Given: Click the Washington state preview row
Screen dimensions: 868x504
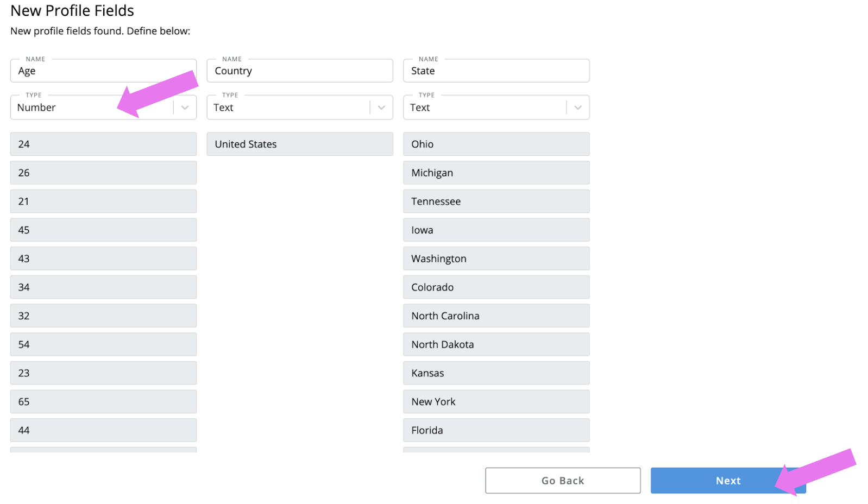Looking at the screenshot, I should click(x=496, y=259).
